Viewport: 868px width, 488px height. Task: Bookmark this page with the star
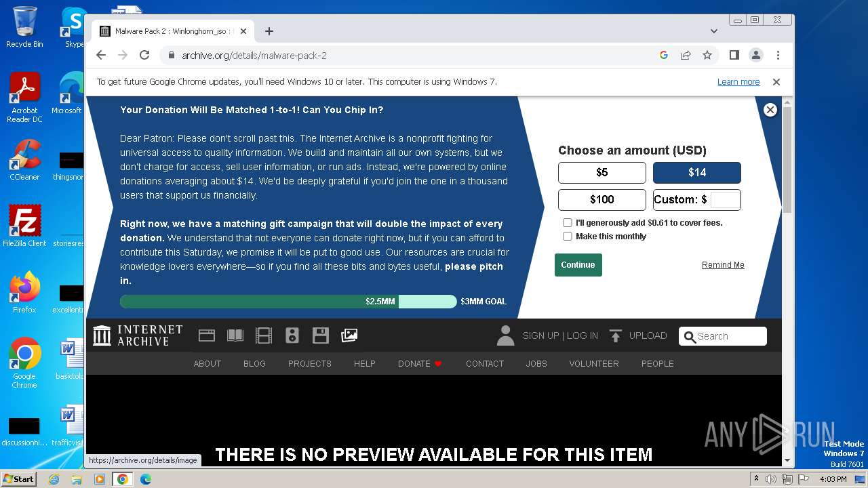[707, 56]
